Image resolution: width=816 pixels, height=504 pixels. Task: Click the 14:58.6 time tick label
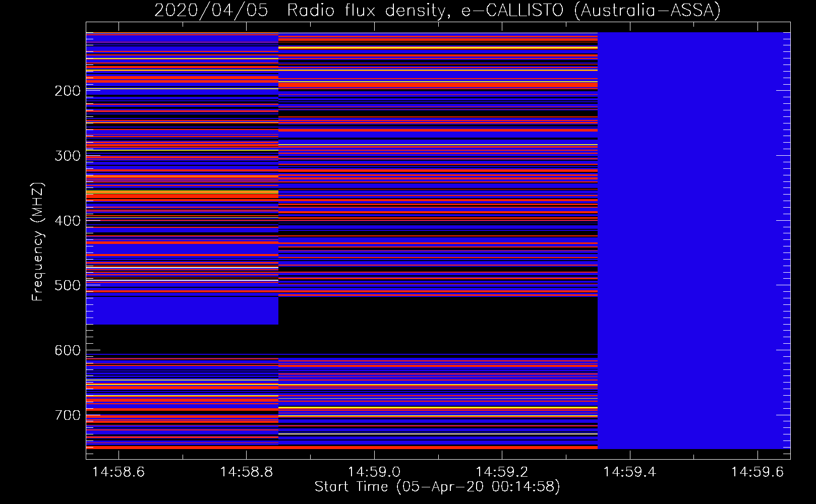tap(119, 472)
